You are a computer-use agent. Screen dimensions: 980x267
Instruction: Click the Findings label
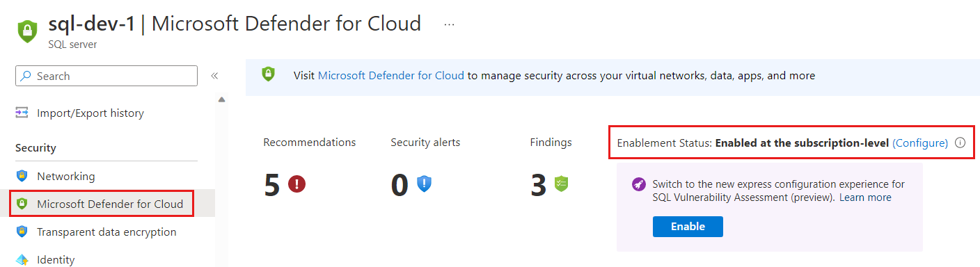(551, 142)
